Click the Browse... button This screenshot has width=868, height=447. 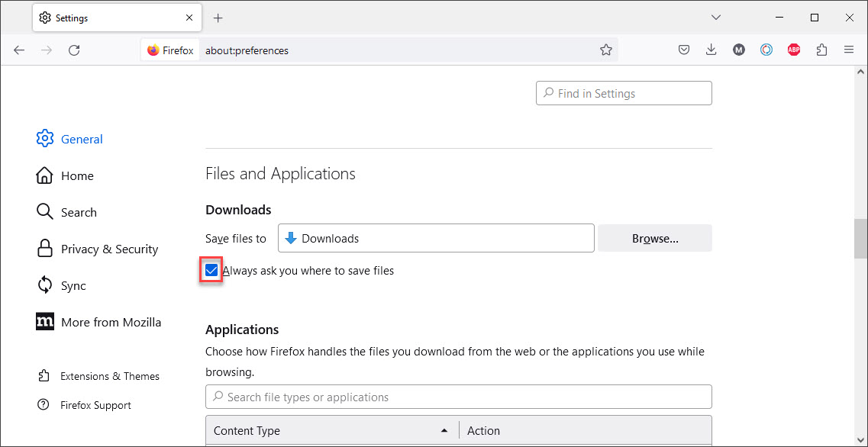click(x=655, y=239)
